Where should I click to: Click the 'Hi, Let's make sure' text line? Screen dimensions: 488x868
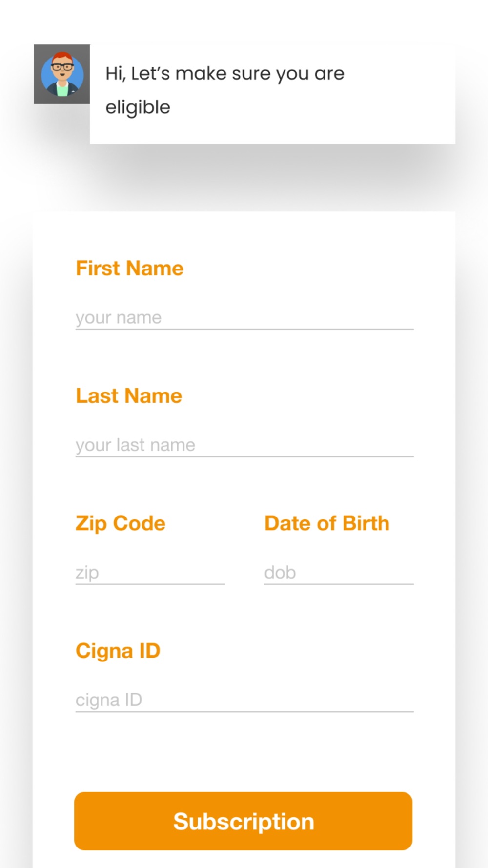[x=225, y=73]
